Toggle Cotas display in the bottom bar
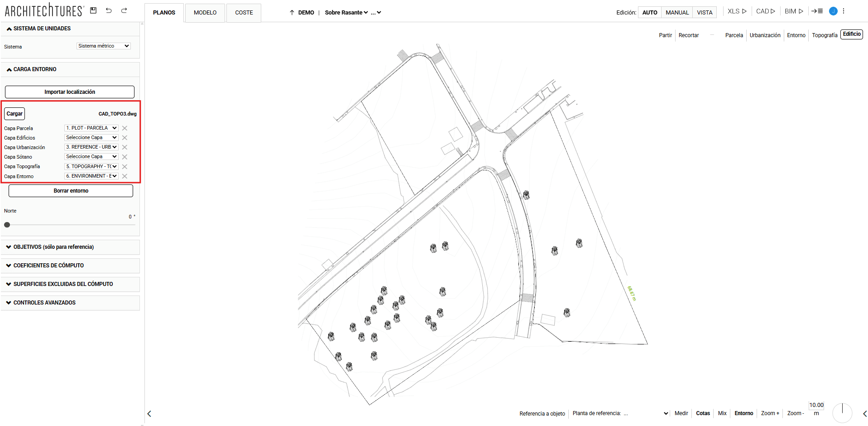 [703, 413]
